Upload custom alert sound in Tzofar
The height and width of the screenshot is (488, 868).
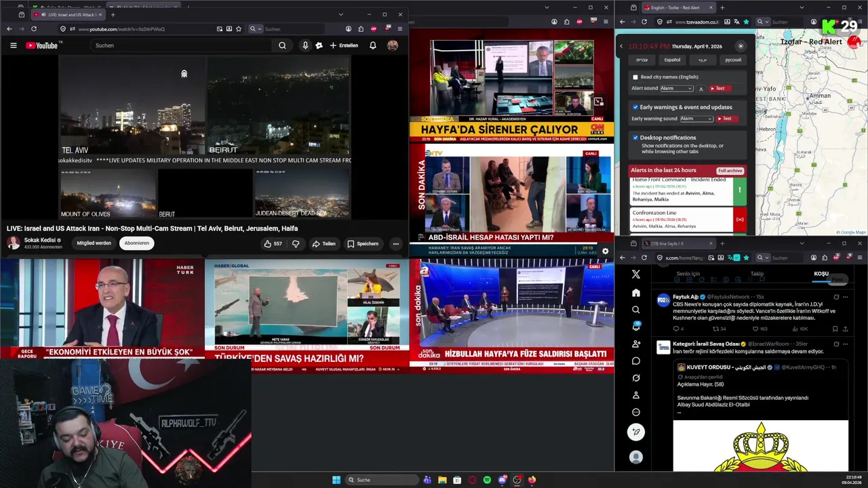[x=701, y=89]
